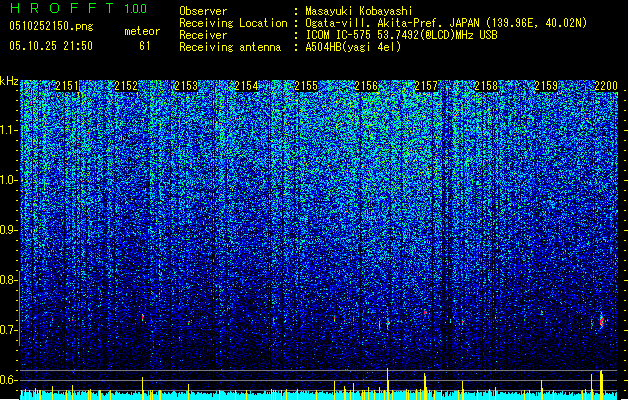Click the time marker 2153
629x400 pixels.
click(187, 86)
